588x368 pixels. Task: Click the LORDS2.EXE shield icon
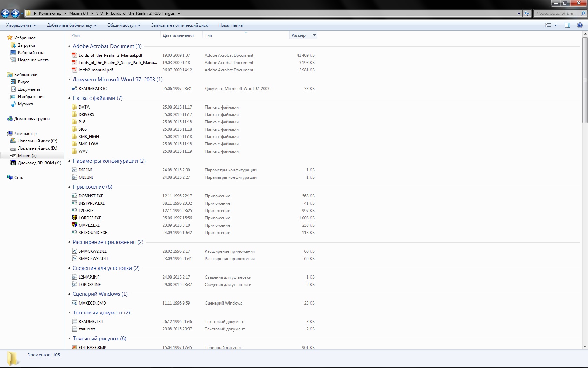[x=74, y=218]
